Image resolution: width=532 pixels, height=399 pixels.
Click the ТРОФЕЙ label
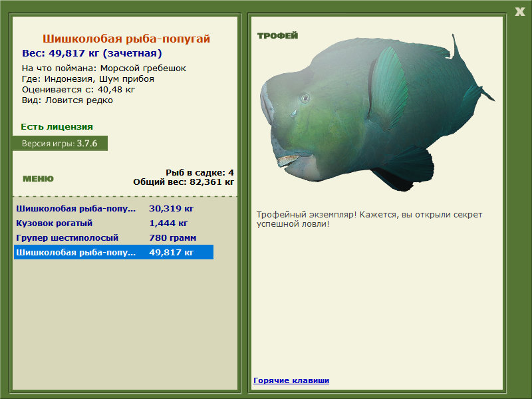coord(277,36)
